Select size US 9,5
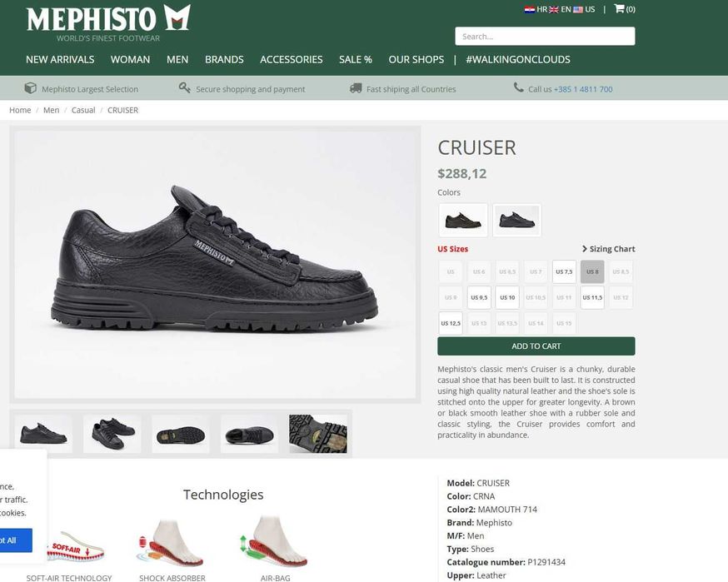728x582 pixels. (x=479, y=297)
